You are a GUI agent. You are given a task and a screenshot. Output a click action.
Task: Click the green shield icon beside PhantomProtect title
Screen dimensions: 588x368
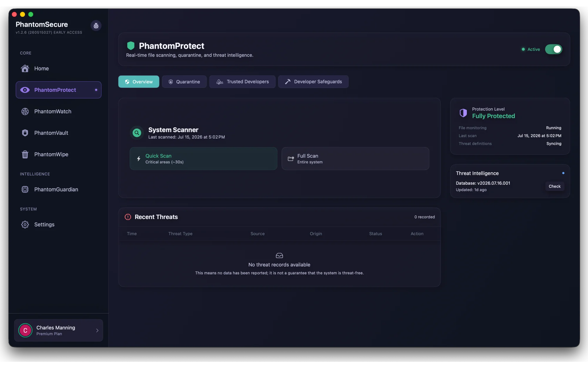click(131, 46)
